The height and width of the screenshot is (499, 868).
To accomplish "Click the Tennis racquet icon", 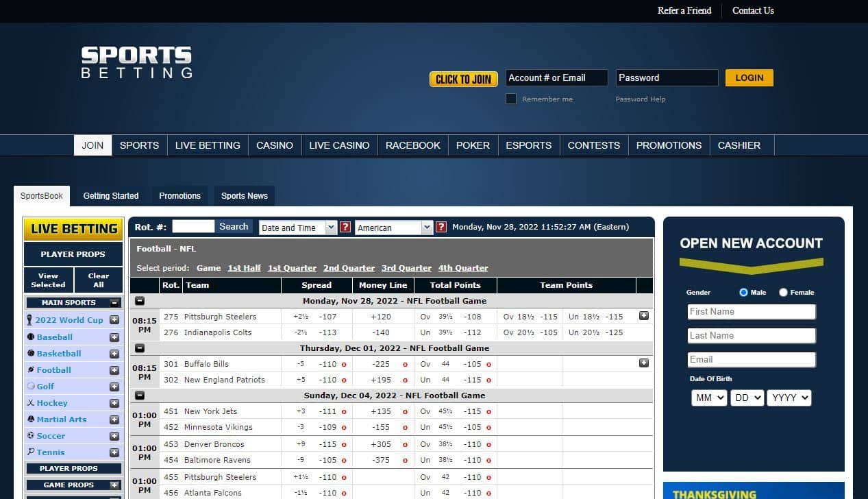I will click(30, 452).
